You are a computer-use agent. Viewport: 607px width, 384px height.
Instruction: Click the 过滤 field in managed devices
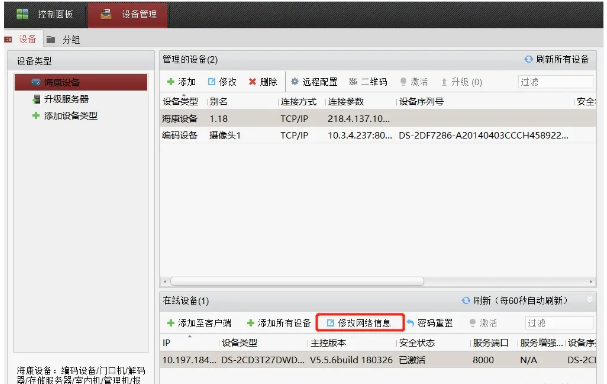tap(555, 82)
